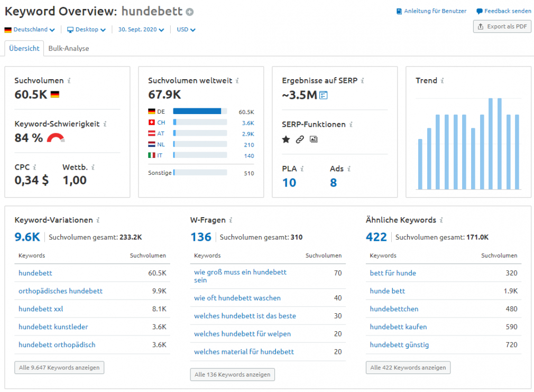This screenshot has width=534, height=392.
Task: Click the keyword difficulty gauge icon
Action: pyautogui.click(x=56, y=138)
